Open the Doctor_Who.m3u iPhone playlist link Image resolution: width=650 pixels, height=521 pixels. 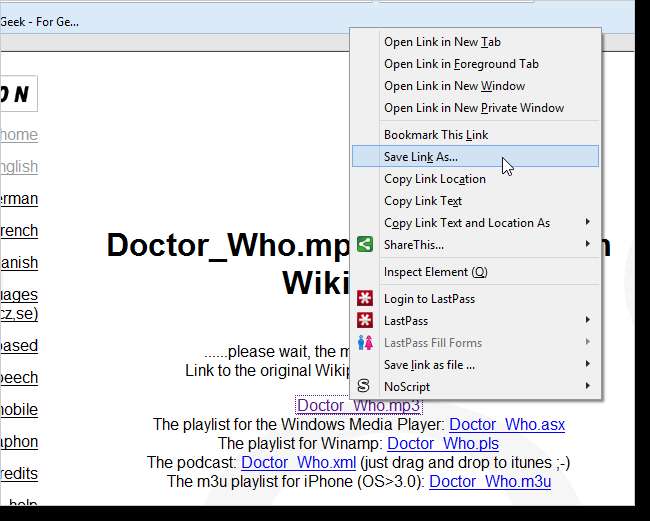tap(490, 482)
